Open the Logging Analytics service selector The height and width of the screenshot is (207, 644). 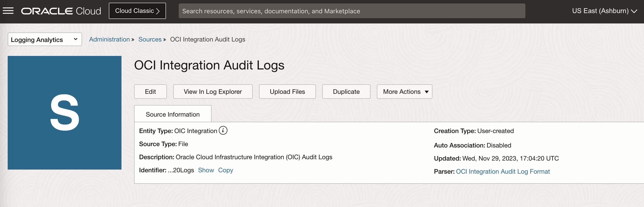pyautogui.click(x=44, y=39)
